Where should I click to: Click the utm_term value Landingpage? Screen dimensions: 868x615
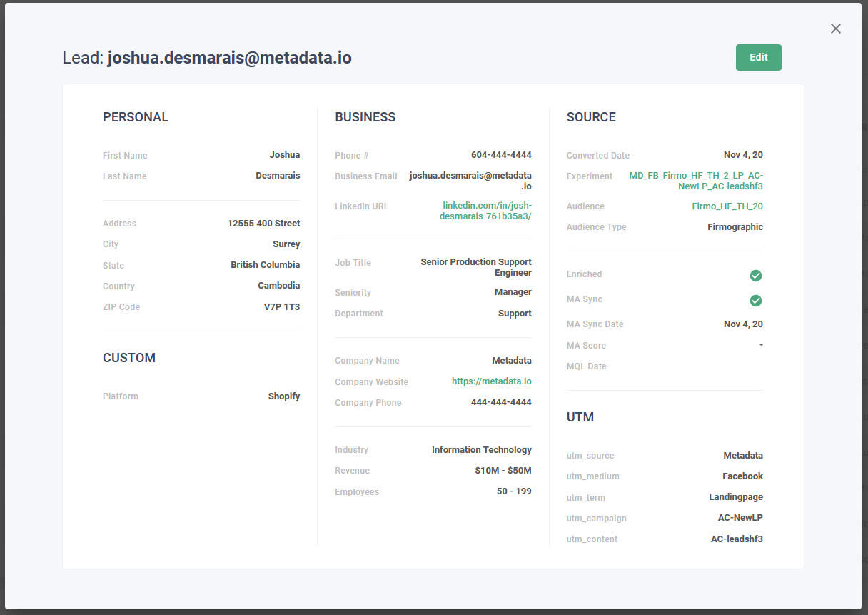(736, 497)
